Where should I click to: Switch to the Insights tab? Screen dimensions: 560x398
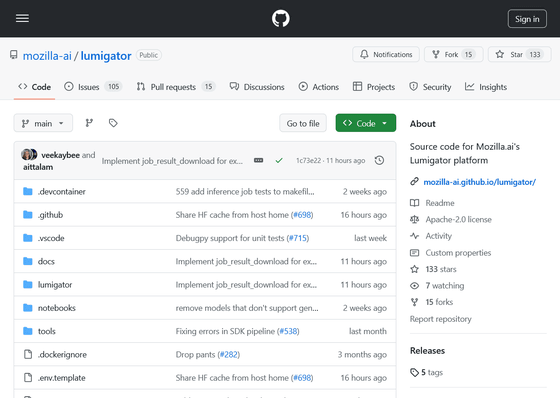[x=486, y=87]
